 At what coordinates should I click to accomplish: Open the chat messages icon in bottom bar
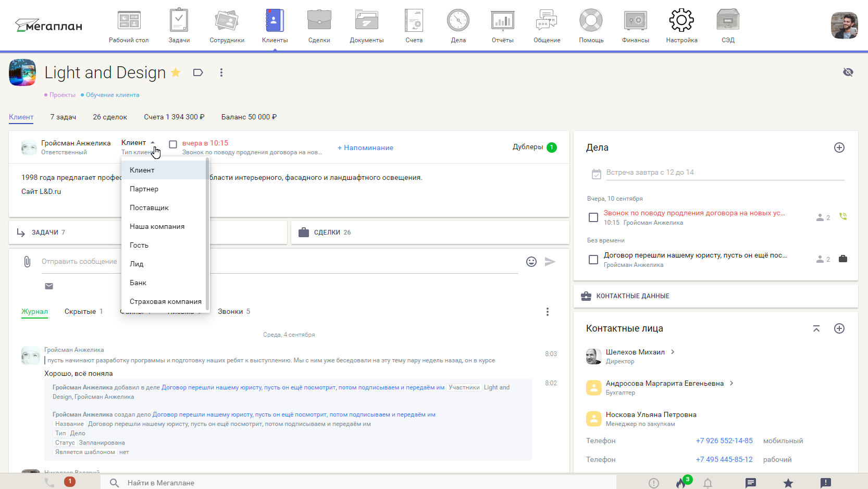pyautogui.click(x=751, y=483)
